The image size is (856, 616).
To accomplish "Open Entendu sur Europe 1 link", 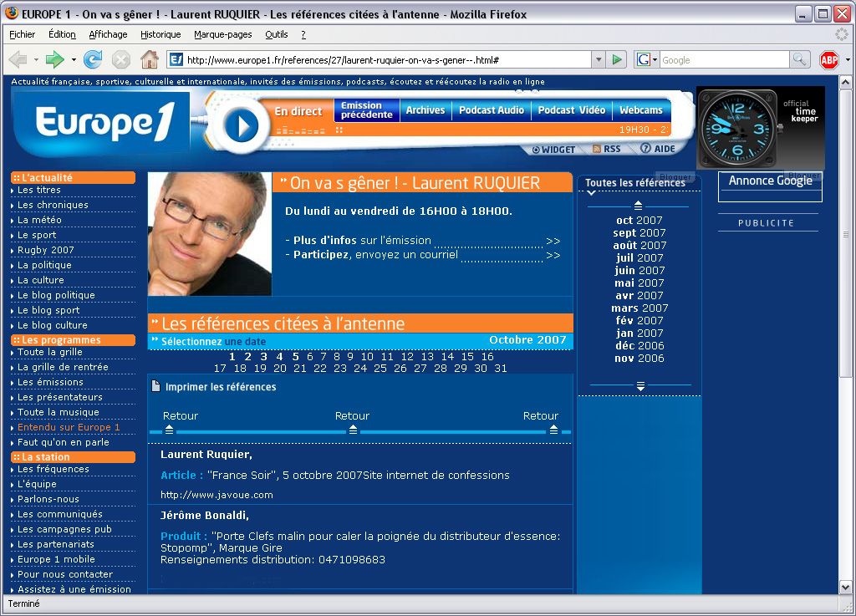I will pyautogui.click(x=69, y=427).
